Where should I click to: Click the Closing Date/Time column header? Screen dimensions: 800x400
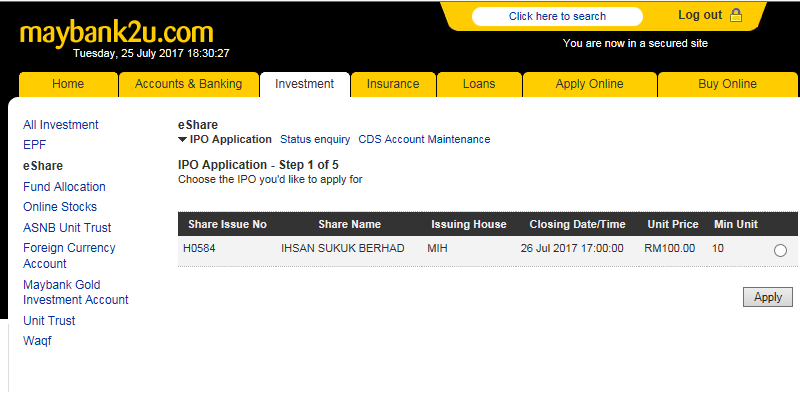point(578,224)
